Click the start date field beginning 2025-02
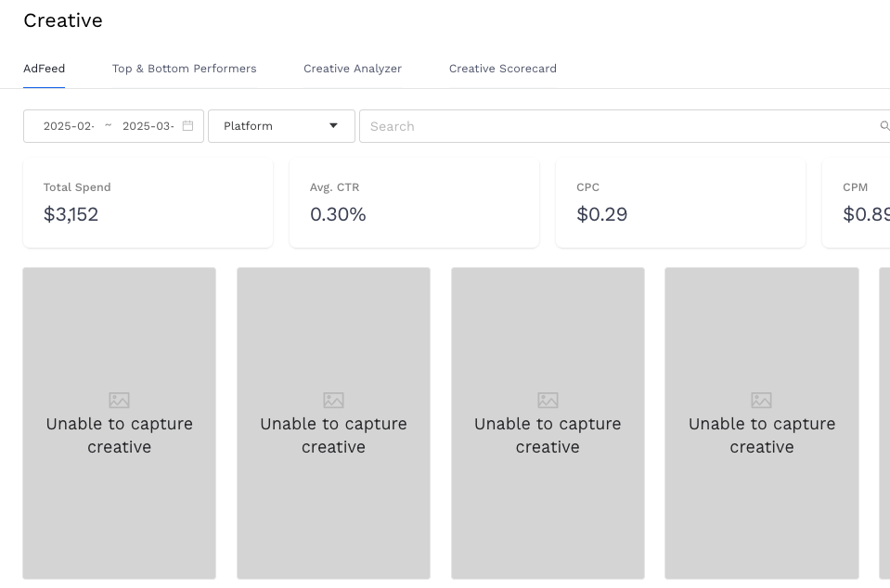 point(69,126)
